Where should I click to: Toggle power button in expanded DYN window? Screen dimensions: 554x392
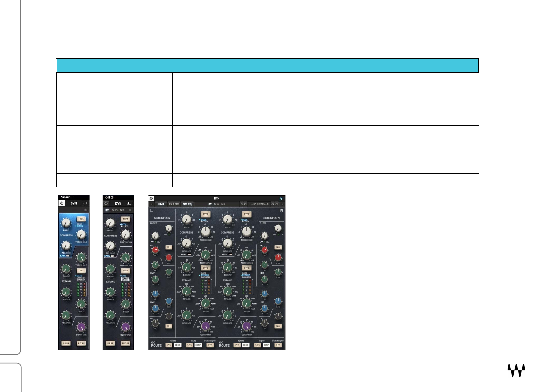pyautogui.click(x=151, y=198)
